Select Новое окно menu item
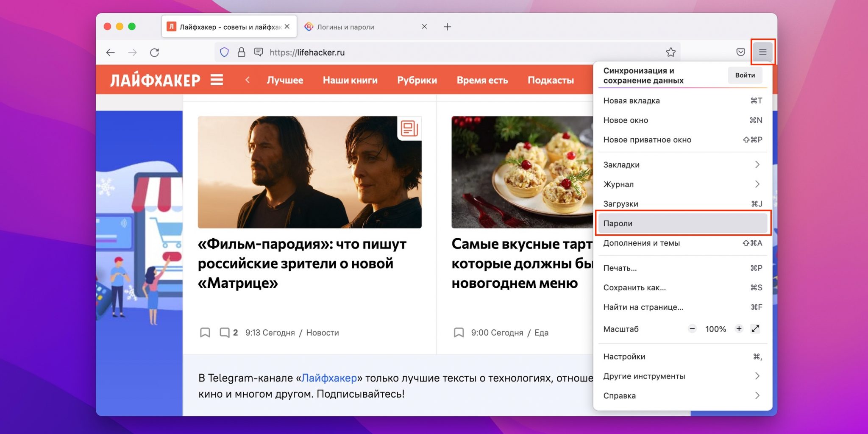Image resolution: width=868 pixels, height=434 pixels. [682, 120]
